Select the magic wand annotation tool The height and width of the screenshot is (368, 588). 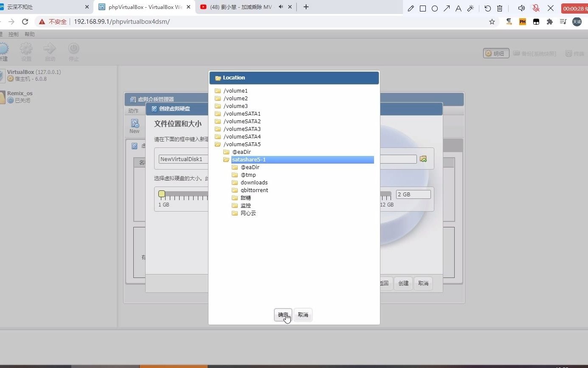[x=470, y=8]
